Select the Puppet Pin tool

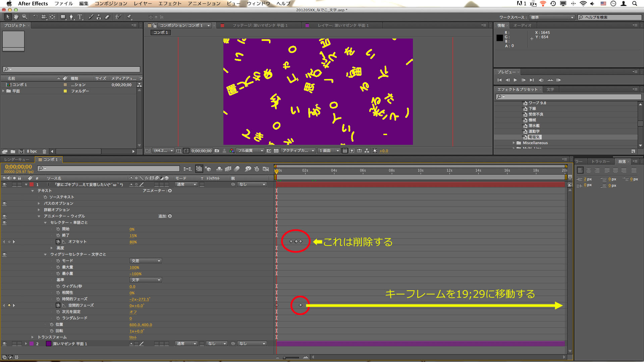[129, 17]
